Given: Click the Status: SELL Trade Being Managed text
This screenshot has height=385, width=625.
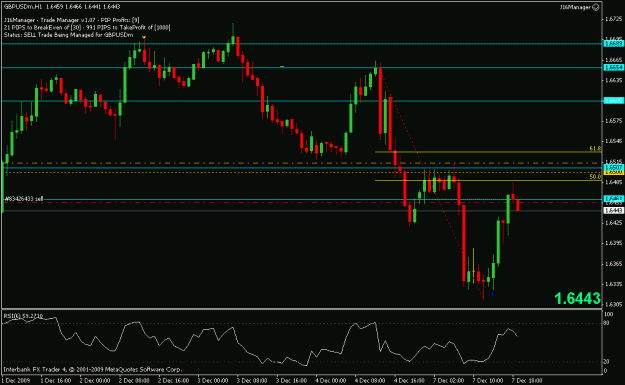Looking at the screenshot, I should coord(68,35).
